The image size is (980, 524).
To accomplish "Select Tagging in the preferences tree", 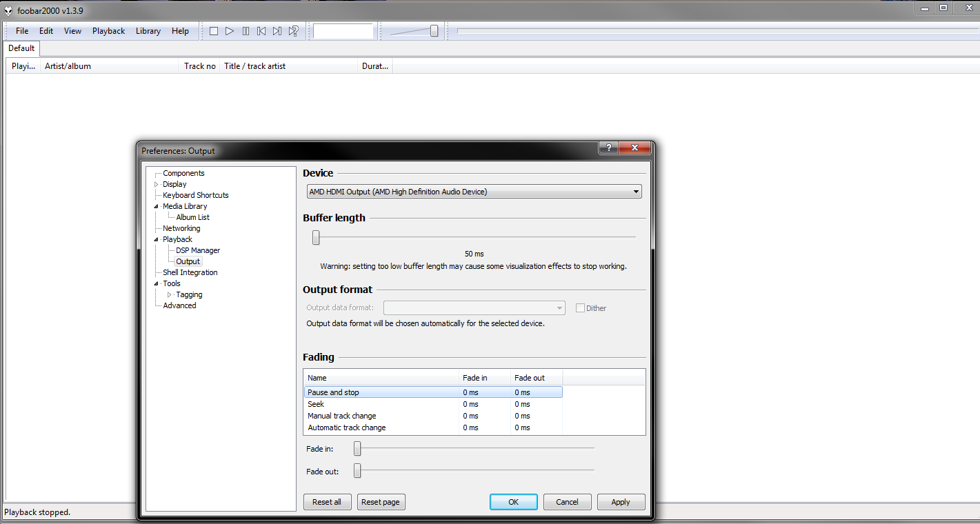I will tap(190, 294).
